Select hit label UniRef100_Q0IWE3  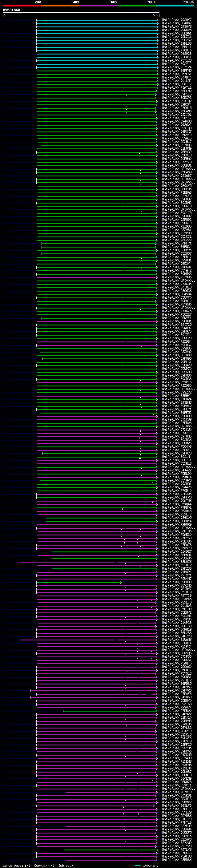pyautogui.click(x=176, y=287)
